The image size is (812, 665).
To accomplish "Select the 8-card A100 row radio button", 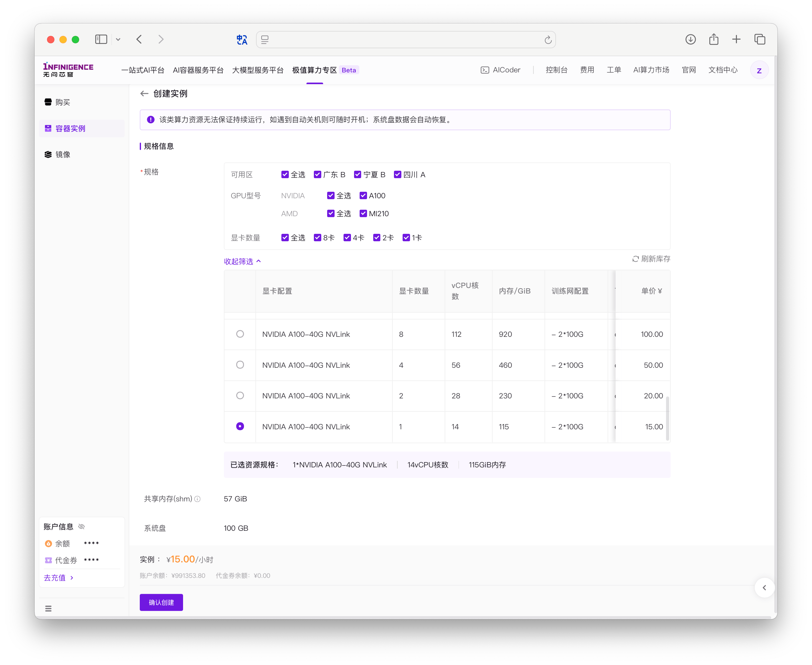I will click(x=240, y=334).
